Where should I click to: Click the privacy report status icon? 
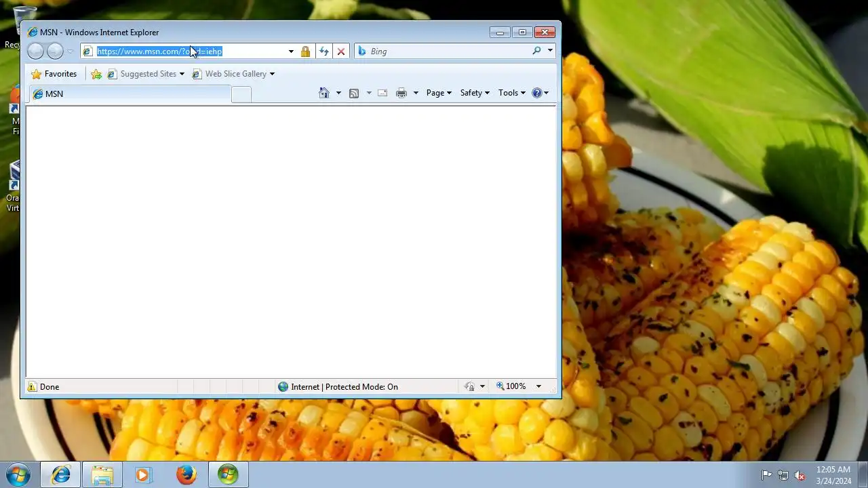[469, 386]
